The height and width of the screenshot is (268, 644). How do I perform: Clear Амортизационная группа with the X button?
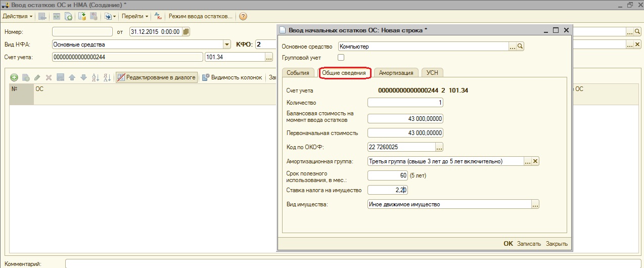pyautogui.click(x=536, y=161)
